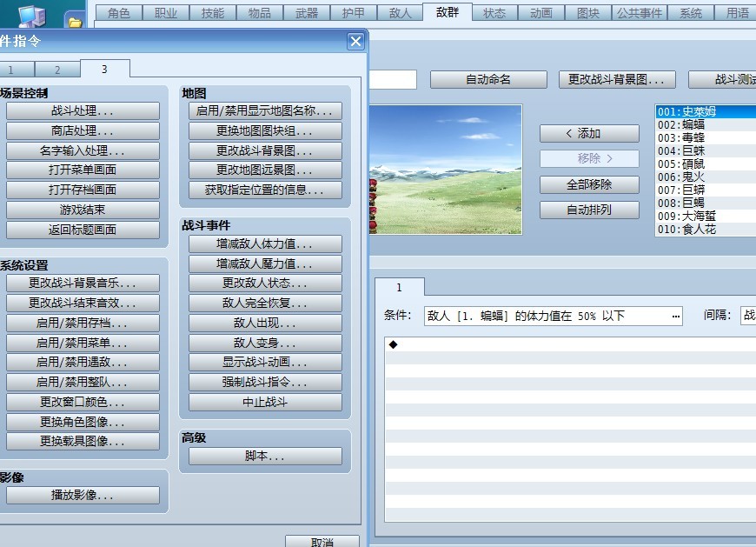Click 取消 to cancel dialog
Screen dimensions: 756x547
[x=322, y=541]
